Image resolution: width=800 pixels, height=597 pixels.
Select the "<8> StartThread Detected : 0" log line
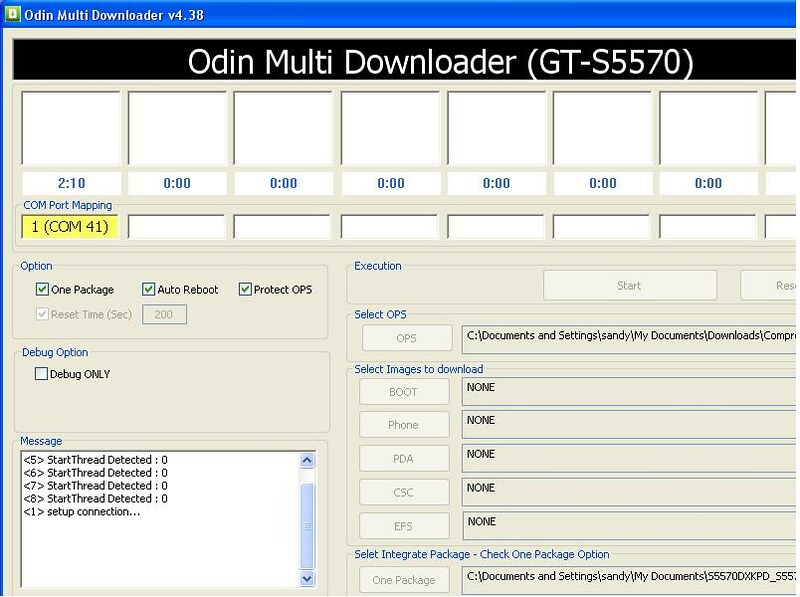(x=95, y=499)
